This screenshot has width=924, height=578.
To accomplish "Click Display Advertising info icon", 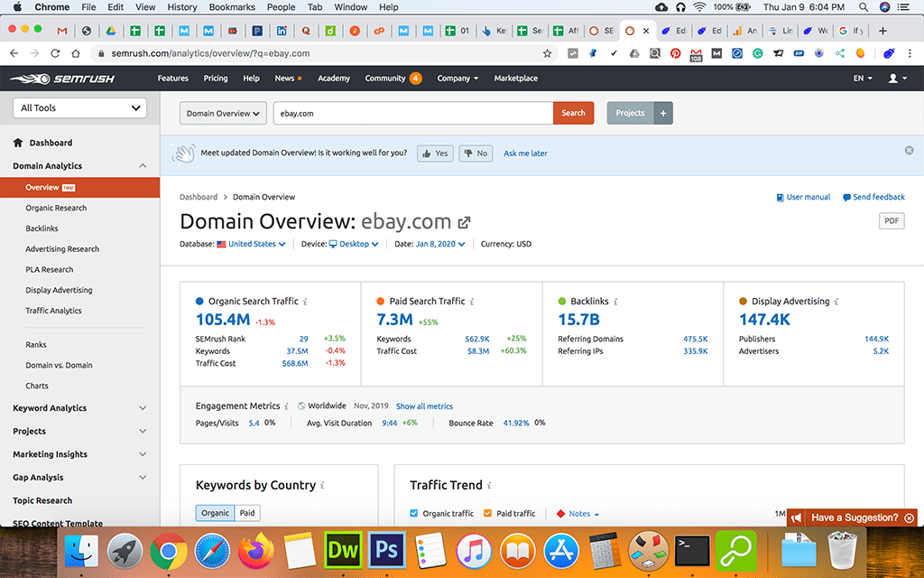I will tap(836, 302).
